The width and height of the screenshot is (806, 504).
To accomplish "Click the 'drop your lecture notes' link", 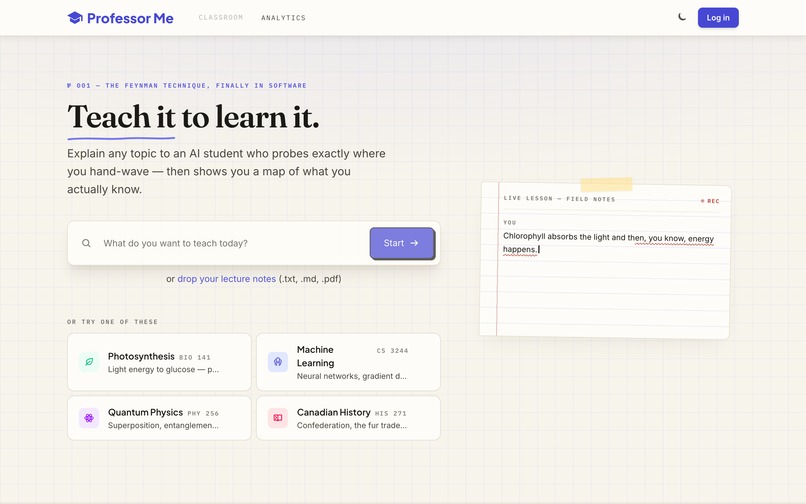I will pos(227,279).
